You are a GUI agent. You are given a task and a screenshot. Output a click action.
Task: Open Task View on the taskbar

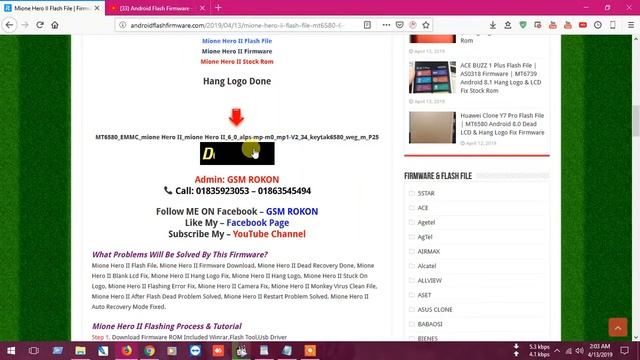coord(34,351)
